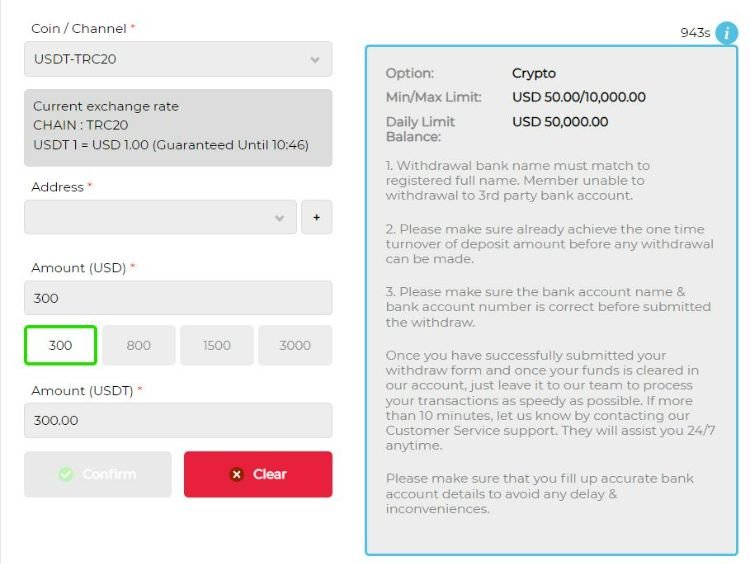Click the USD 50,000.00 daily limit value
The width and height of the screenshot is (750, 564).
click(x=560, y=122)
